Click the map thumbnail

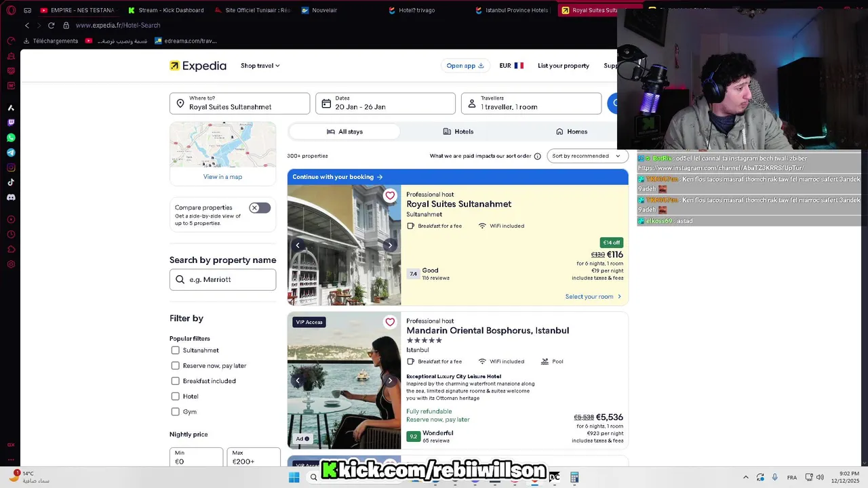222,144
